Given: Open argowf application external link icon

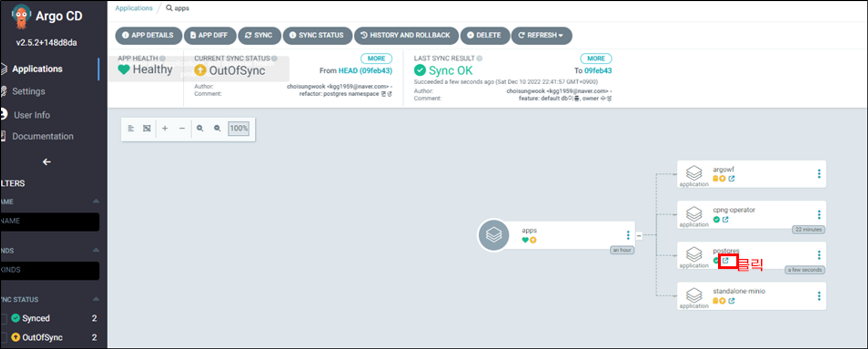Looking at the screenshot, I should coord(732,179).
